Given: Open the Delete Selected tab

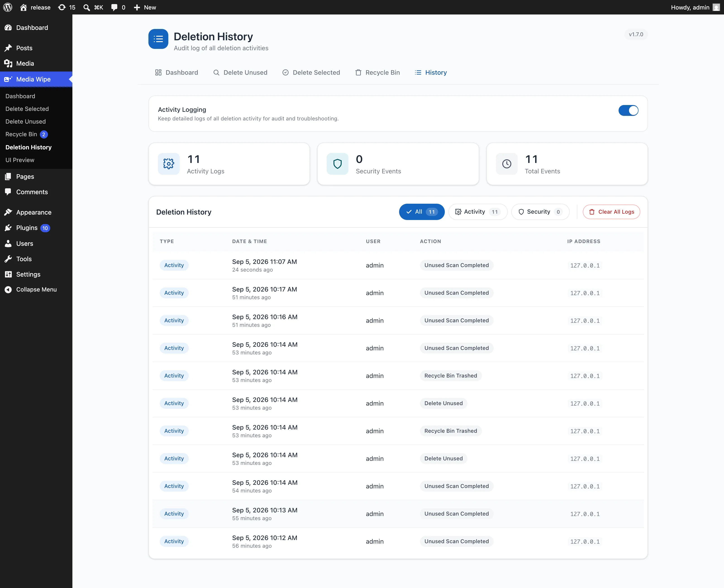Looking at the screenshot, I should click(x=311, y=72).
